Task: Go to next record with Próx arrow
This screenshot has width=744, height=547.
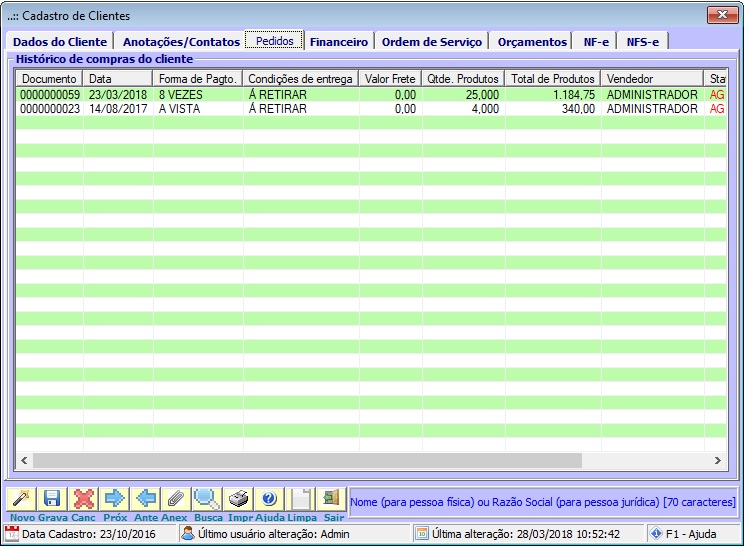Action: tap(114, 499)
